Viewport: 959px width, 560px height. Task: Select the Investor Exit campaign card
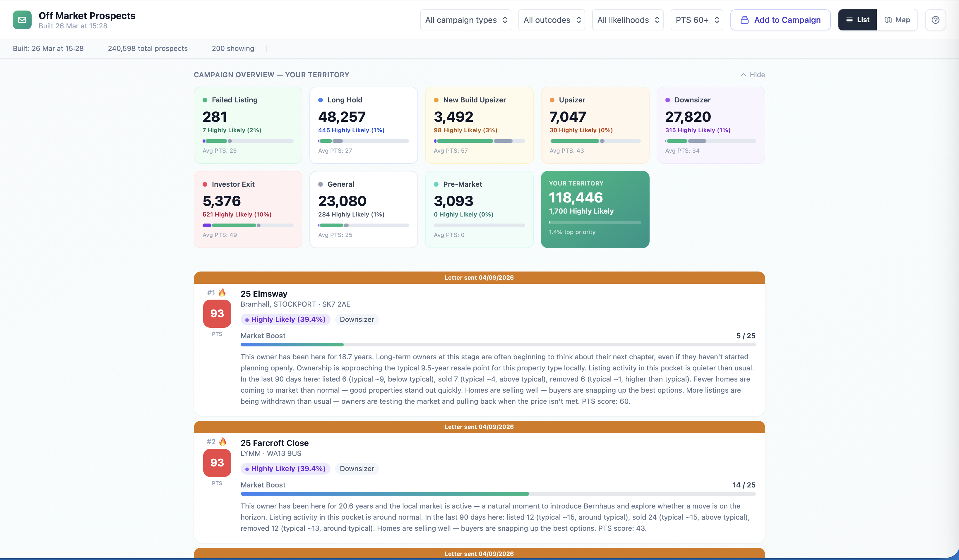pyautogui.click(x=248, y=209)
